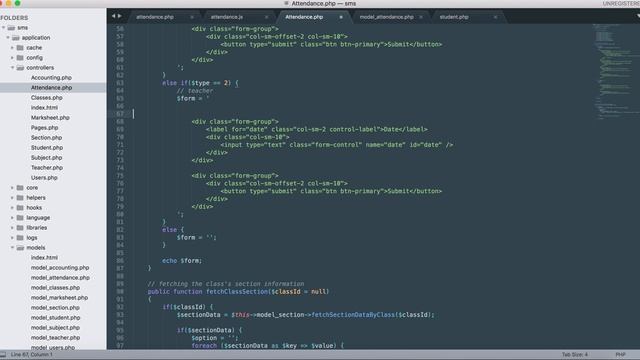The width and height of the screenshot is (640, 360).
Task: Open model_attendance.php in the models folder
Action: pos(60,278)
